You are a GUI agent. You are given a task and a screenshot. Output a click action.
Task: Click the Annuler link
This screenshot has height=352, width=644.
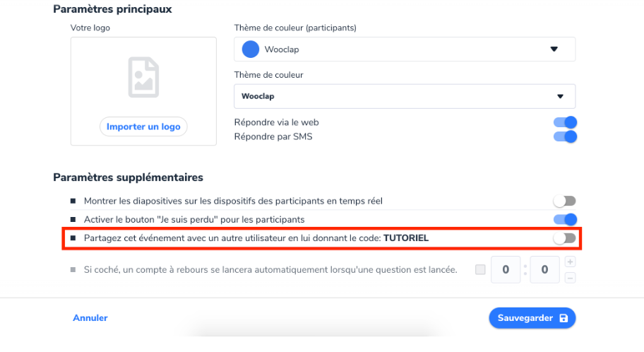click(x=90, y=318)
